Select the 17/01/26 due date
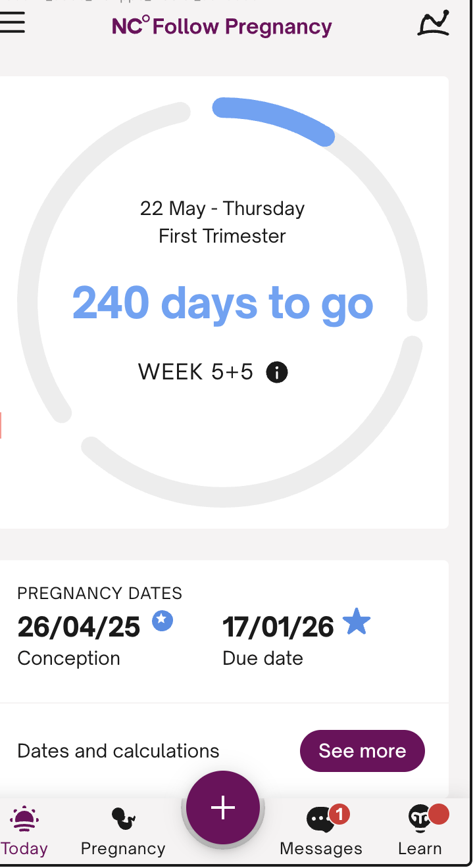 point(278,627)
